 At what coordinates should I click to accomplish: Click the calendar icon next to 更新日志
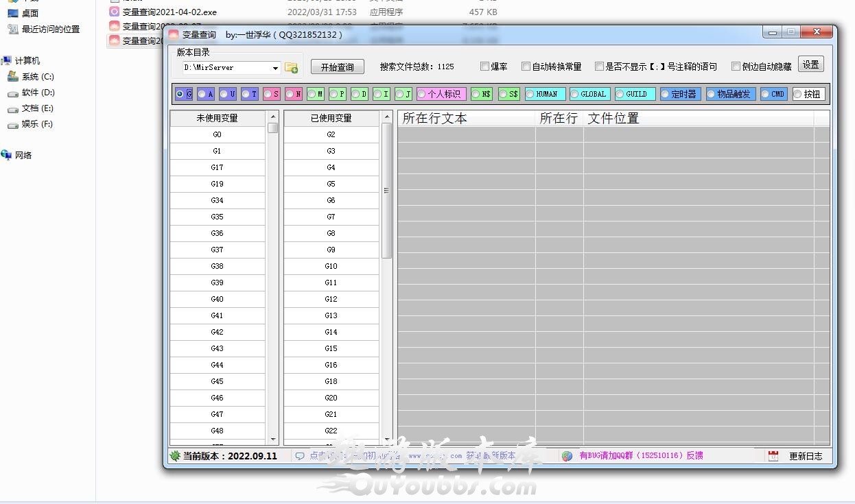[773, 456]
